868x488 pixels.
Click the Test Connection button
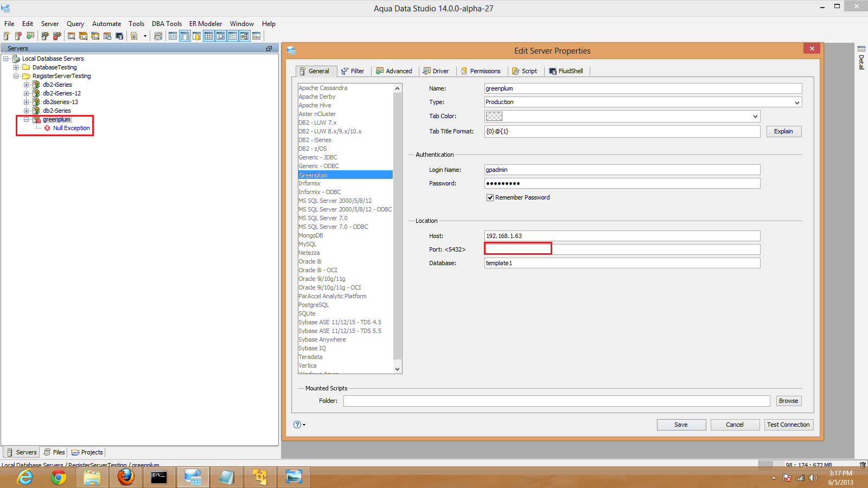[789, 425]
